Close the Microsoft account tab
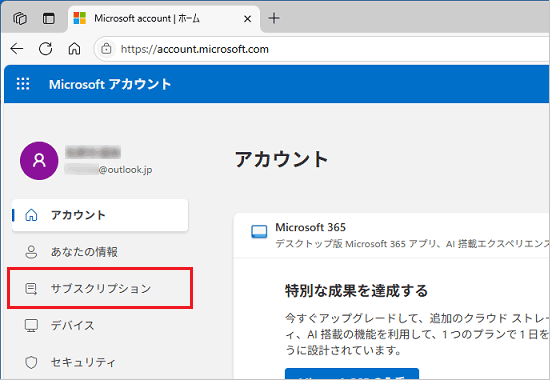Viewport: 550px width, 380px height. pos(247,19)
